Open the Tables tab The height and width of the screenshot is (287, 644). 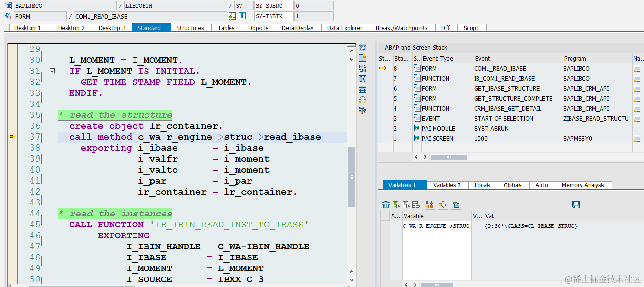tap(226, 28)
